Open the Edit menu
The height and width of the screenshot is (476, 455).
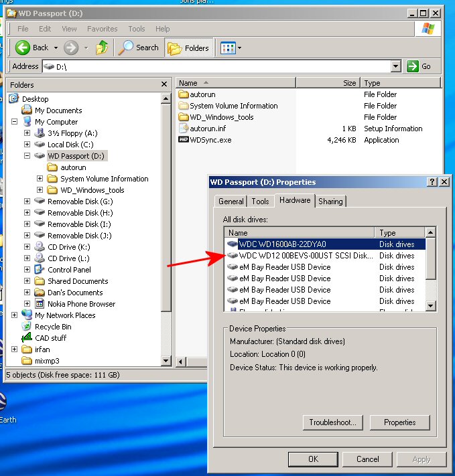[45, 29]
